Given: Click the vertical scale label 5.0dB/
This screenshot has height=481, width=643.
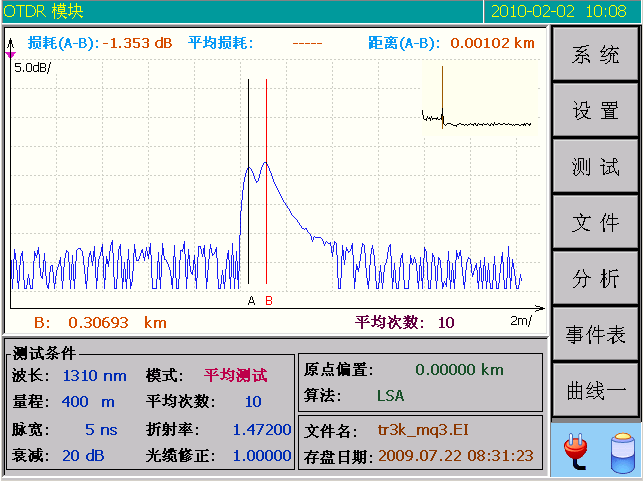Looking at the screenshot, I should tap(32, 68).
